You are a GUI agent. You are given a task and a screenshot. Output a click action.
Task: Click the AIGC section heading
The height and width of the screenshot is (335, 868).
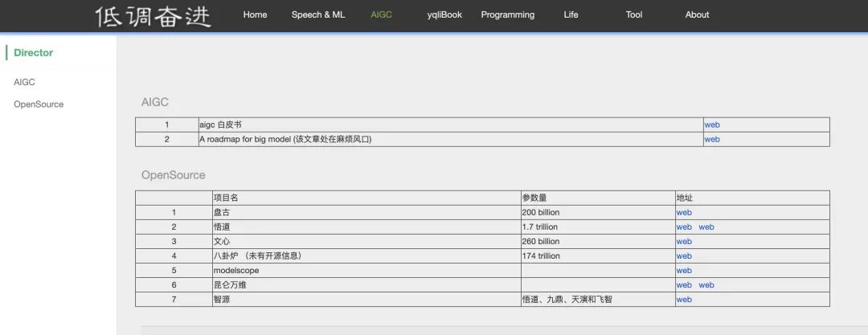tap(154, 102)
